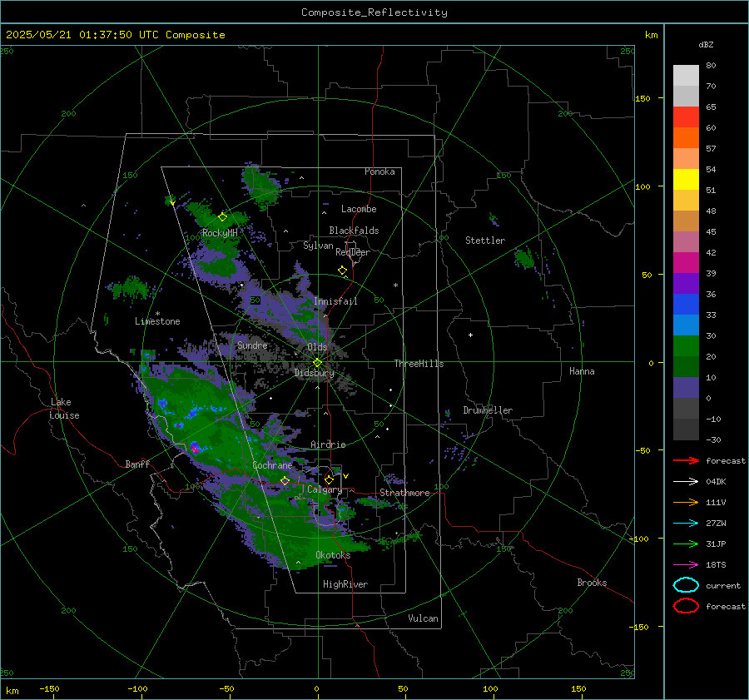Click the Lacombe city label
The height and width of the screenshot is (700, 749).
pyautogui.click(x=359, y=209)
